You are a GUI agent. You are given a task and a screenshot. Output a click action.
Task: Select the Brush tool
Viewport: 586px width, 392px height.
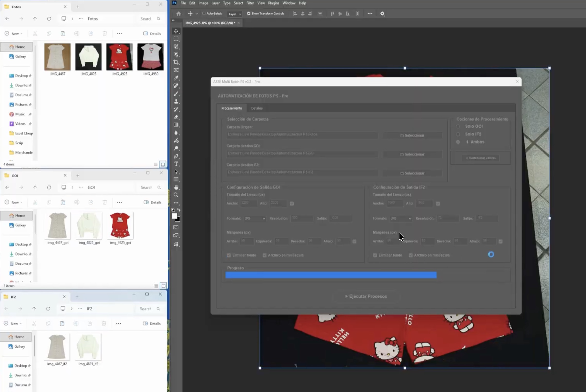176,93
